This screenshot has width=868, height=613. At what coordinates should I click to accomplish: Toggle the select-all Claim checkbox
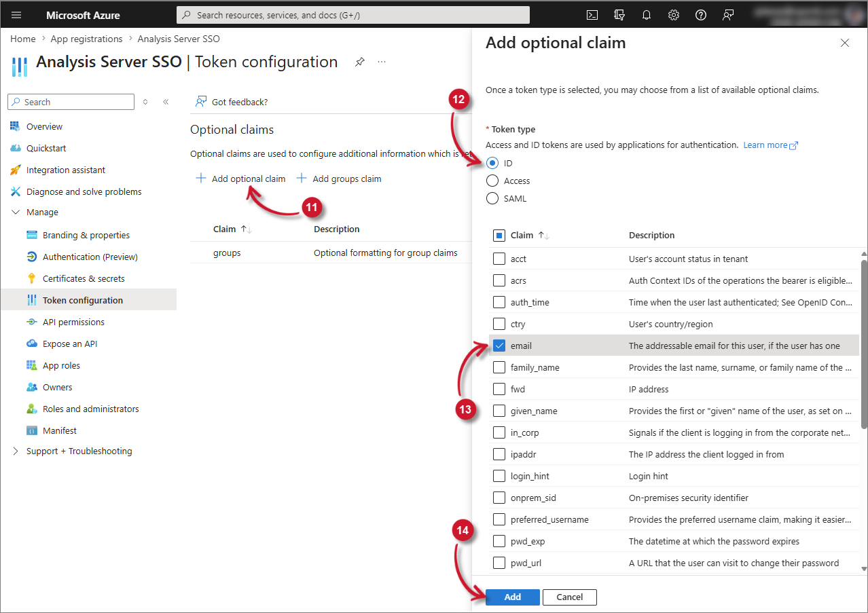499,236
